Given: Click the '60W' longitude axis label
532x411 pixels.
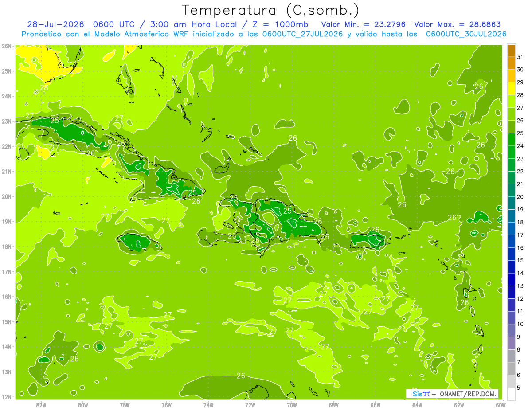Looking at the screenshot, I should [x=501, y=404].
